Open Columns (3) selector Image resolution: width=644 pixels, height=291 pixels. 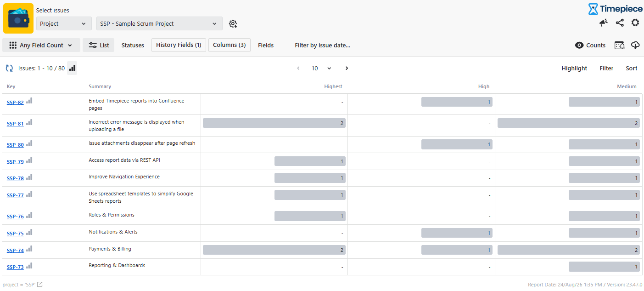click(x=230, y=45)
